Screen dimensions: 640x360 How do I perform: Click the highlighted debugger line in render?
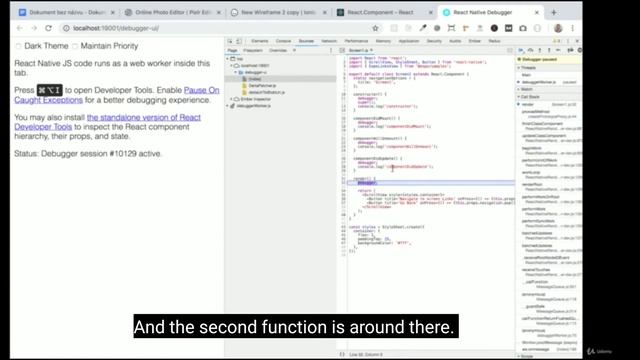[431, 183]
